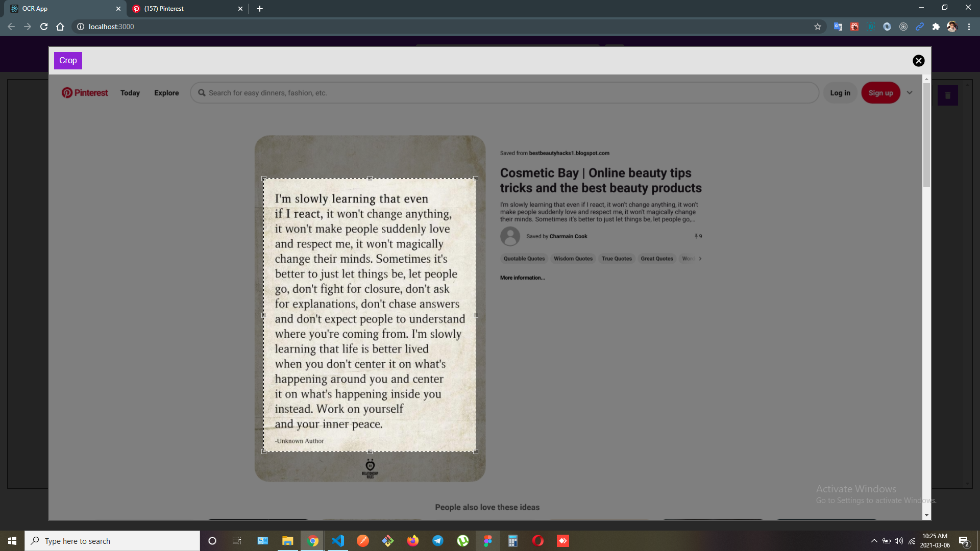Expand the tag list right arrow
This screenshot has height=551, width=980.
pos(700,259)
